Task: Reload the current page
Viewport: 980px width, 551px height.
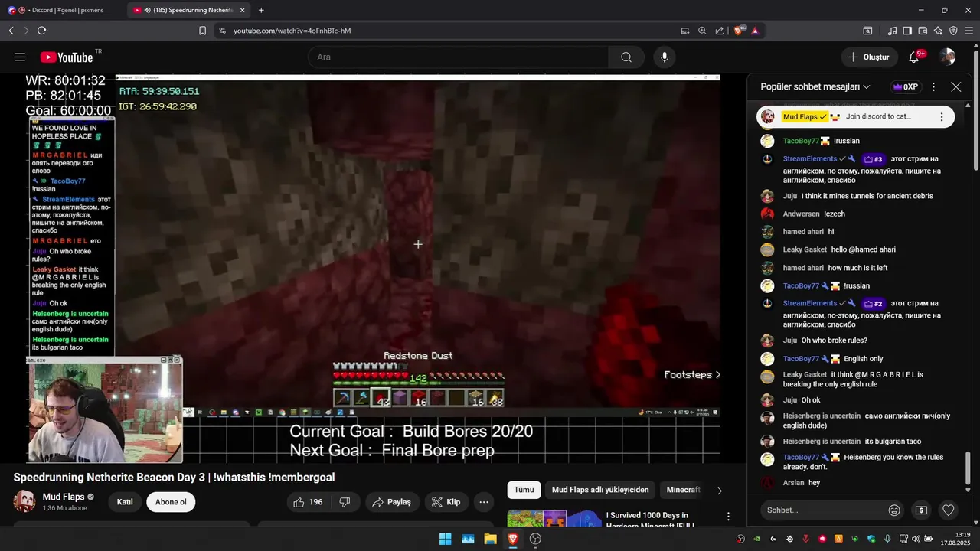Action: [41, 31]
